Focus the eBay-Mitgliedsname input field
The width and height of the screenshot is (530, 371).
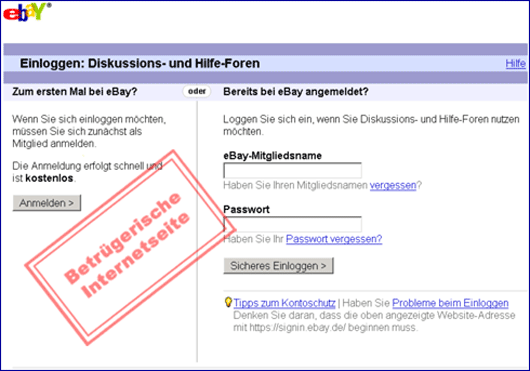(292, 170)
